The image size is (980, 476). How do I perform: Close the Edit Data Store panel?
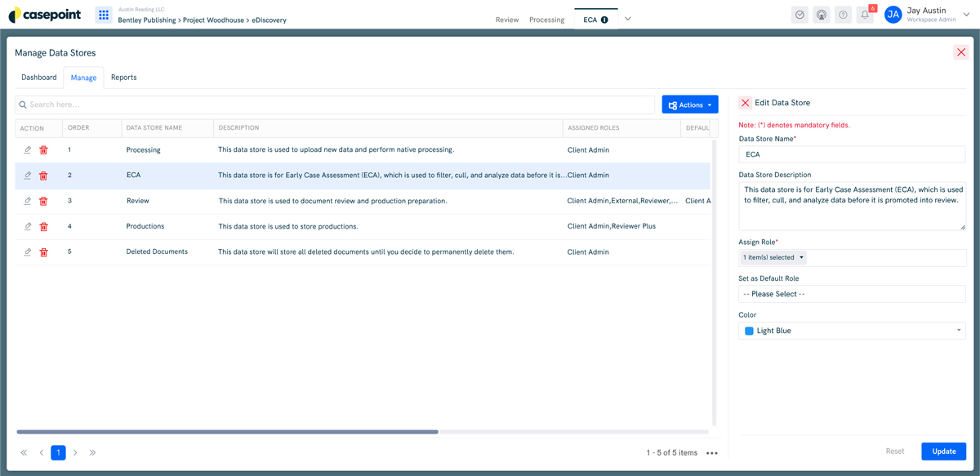point(744,102)
